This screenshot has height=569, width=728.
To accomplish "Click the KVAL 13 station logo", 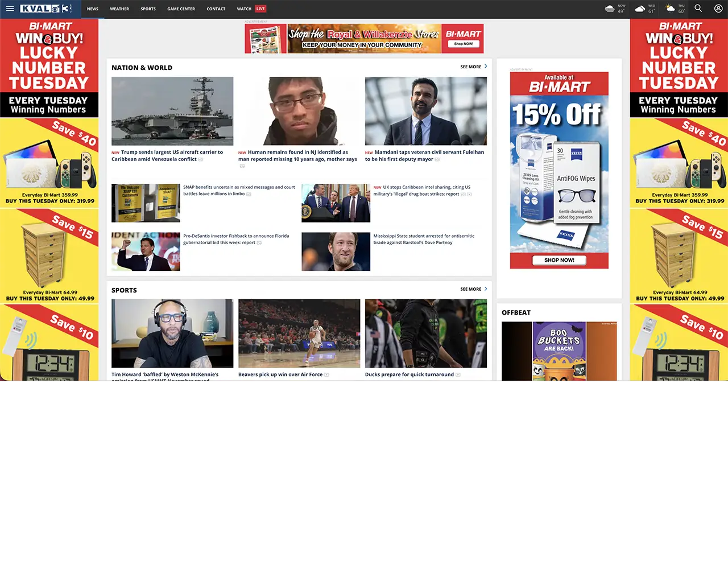I will coord(45,9).
